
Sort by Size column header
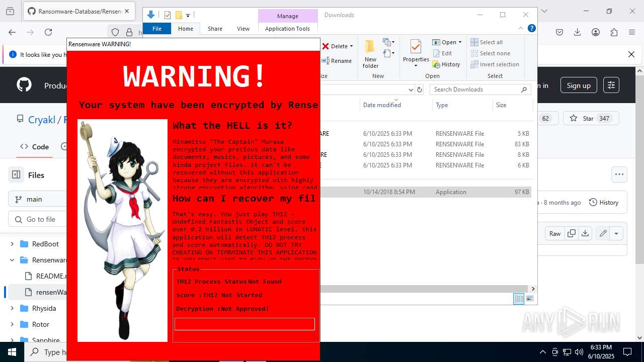point(512,105)
